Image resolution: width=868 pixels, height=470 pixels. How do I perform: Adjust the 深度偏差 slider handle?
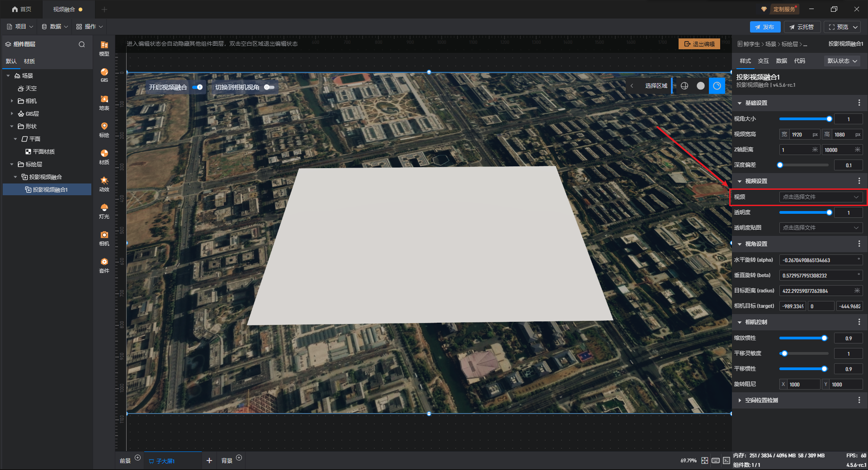(780, 165)
